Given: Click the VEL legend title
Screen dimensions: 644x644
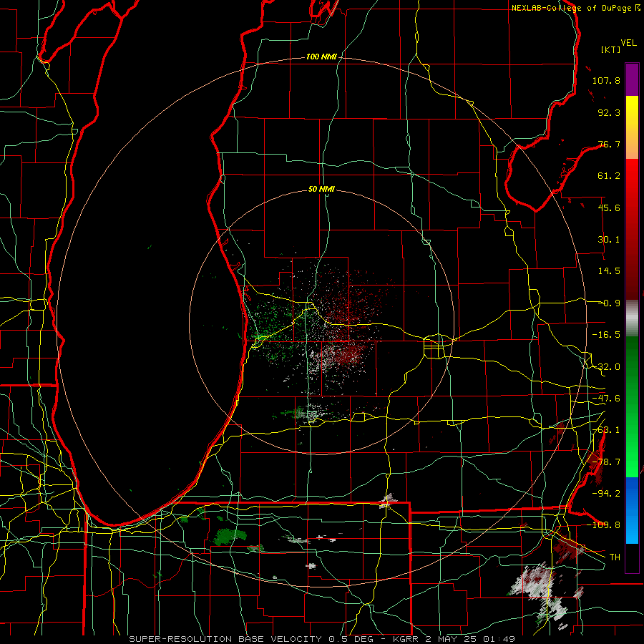Looking at the screenshot, I should pyautogui.click(x=628, y=43).
